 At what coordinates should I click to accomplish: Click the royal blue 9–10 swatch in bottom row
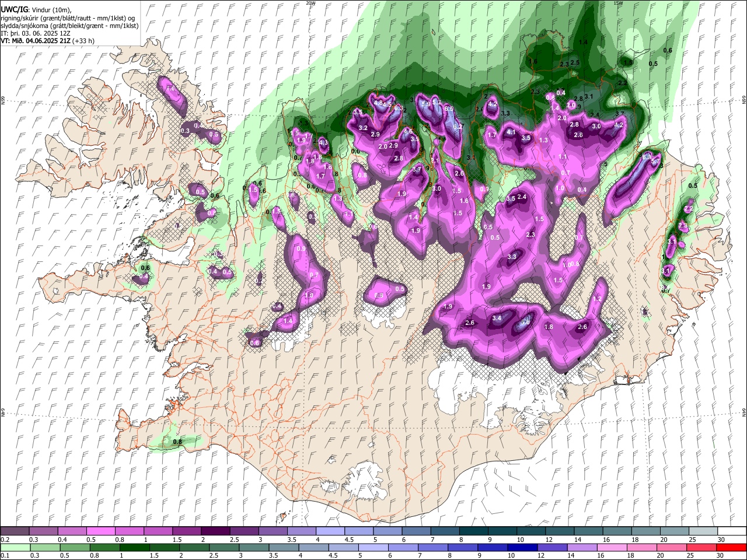tap(493, 547)
